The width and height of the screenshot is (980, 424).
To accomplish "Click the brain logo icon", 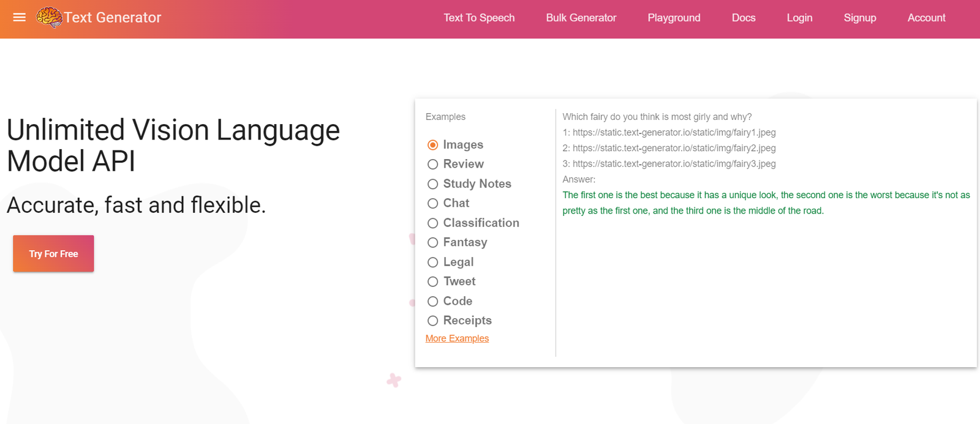I will pyautogui.click(x=49, y=17).
